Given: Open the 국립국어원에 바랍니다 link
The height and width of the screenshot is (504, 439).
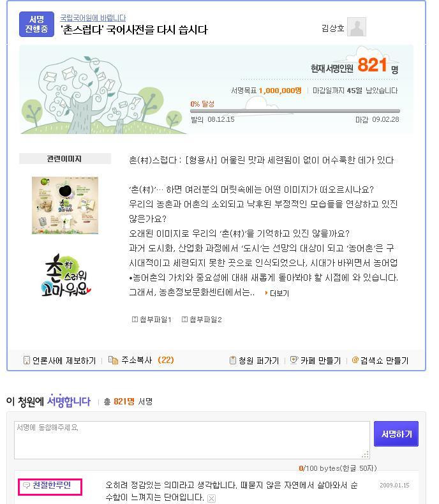Looking at the screenshot, I should [93, 18].
